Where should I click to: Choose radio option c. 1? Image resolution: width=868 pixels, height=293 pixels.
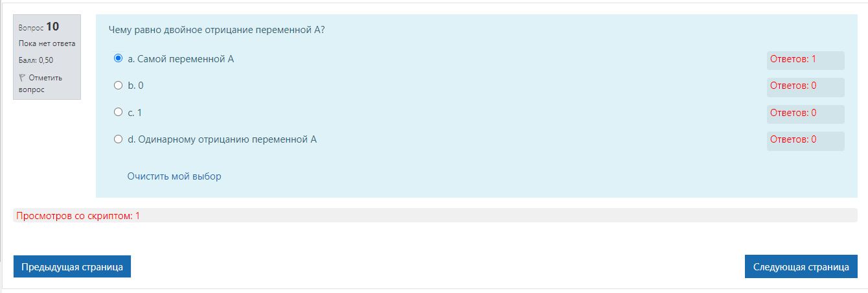(x=118, y=111)
